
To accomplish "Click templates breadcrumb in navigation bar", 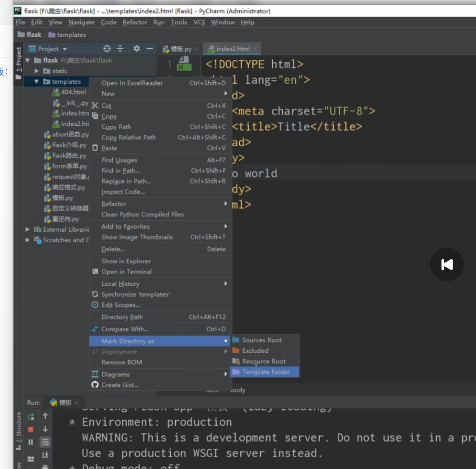I will click(67, 35).
